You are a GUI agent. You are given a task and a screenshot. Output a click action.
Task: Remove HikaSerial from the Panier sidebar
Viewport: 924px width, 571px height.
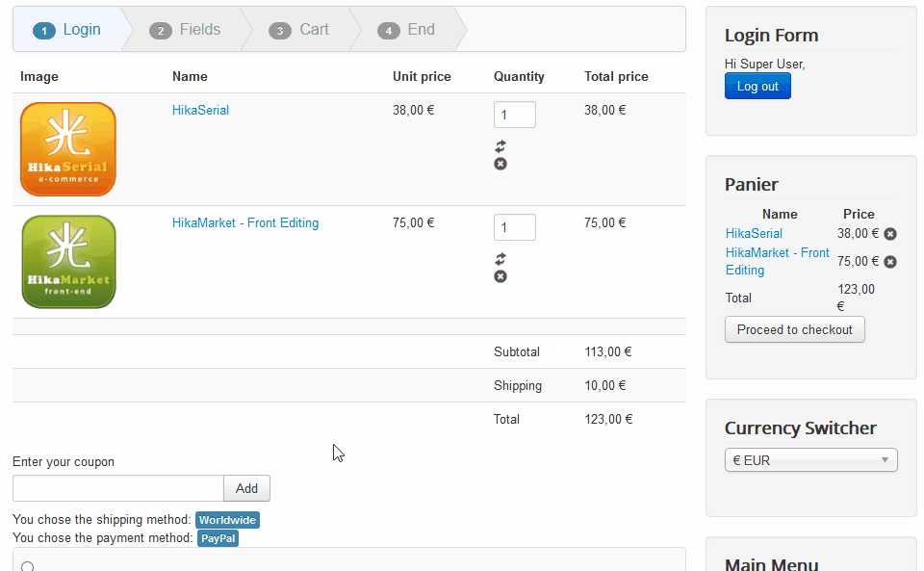pos(890,234)
